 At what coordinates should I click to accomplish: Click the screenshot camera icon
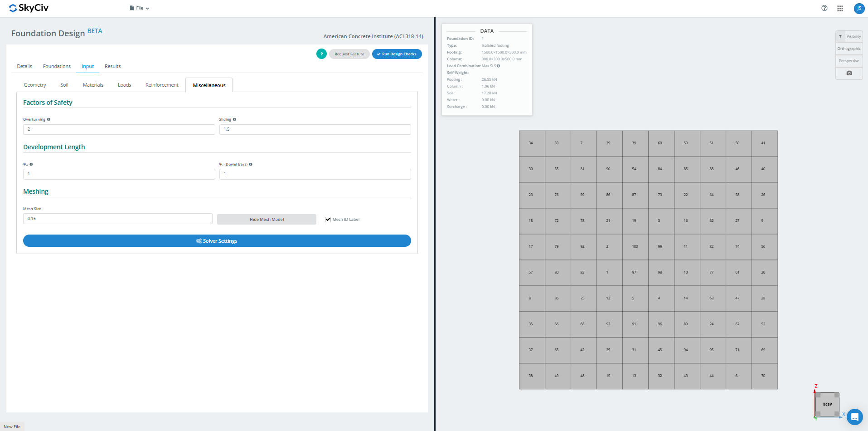849,73
